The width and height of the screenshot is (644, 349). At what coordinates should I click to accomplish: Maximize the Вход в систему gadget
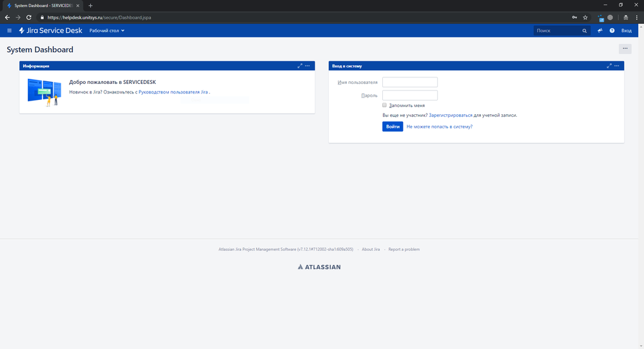pos(609,66)
